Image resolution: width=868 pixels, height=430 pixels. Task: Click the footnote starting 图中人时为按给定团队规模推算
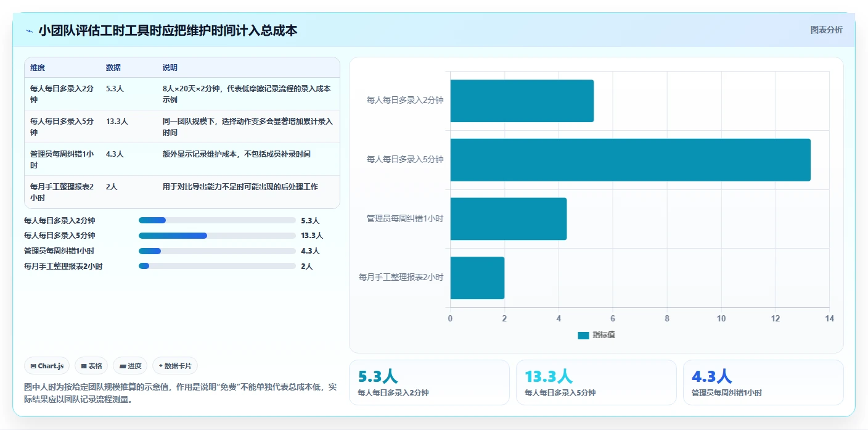(x=181, y=393)
